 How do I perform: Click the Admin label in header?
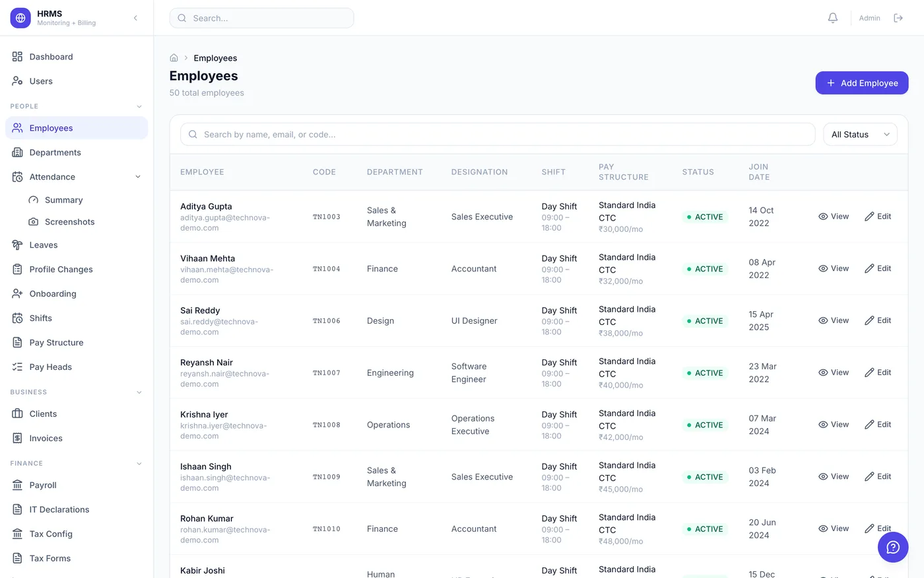pos(869,18)
